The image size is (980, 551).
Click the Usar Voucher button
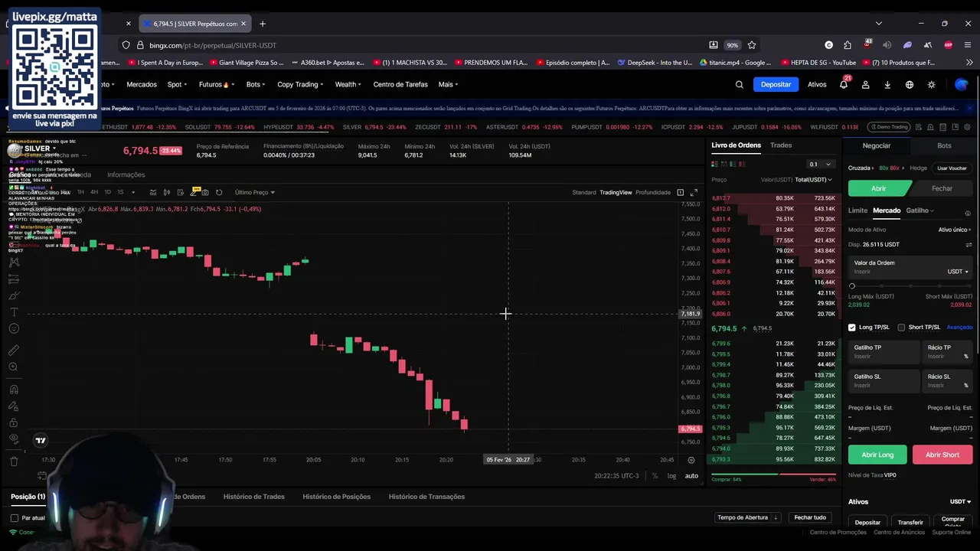pos(952,168)
